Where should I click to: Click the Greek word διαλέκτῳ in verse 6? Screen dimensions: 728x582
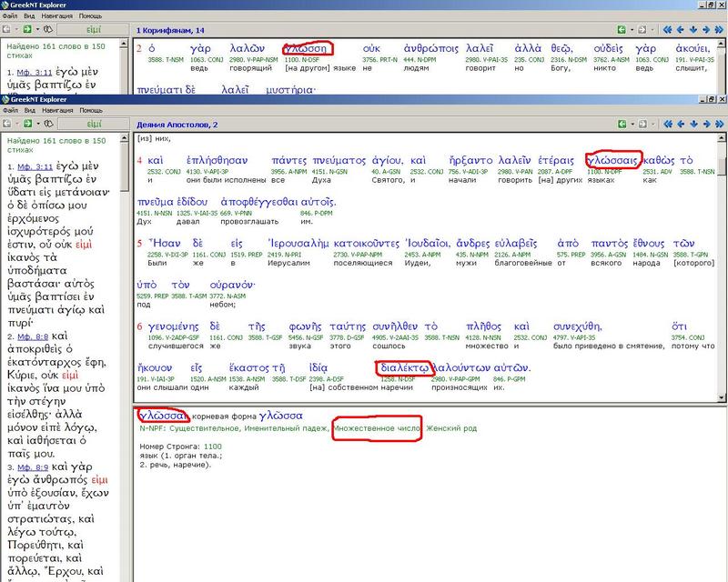pos(403,368)
